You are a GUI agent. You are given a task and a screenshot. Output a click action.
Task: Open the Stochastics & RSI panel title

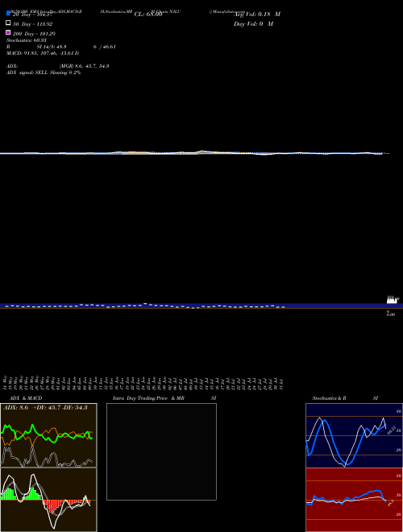tap(345, 398)
